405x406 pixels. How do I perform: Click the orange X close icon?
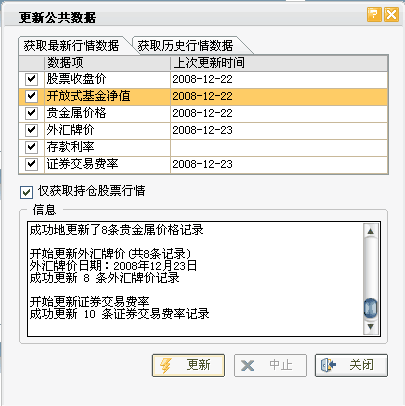[x=391, y=15]
